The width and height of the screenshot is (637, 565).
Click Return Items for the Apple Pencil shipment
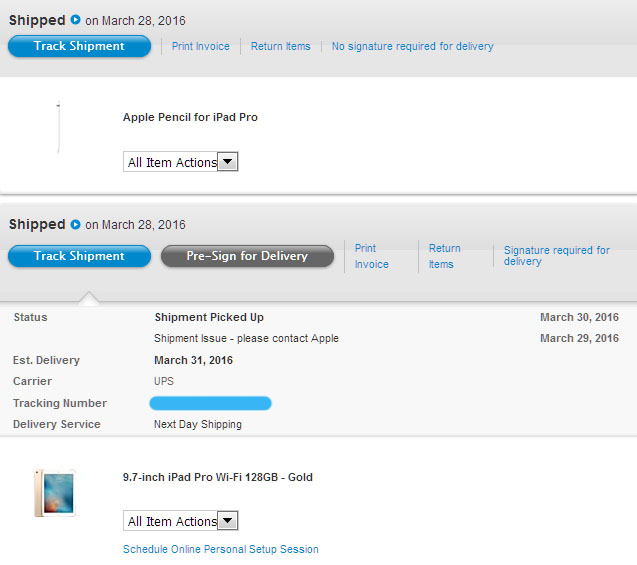pos(280,46)
